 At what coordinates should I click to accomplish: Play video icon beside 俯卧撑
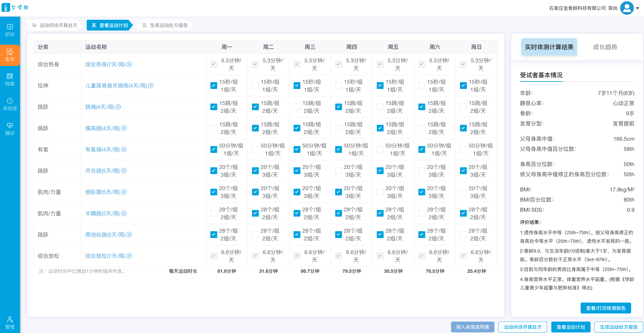coord(124,192)
